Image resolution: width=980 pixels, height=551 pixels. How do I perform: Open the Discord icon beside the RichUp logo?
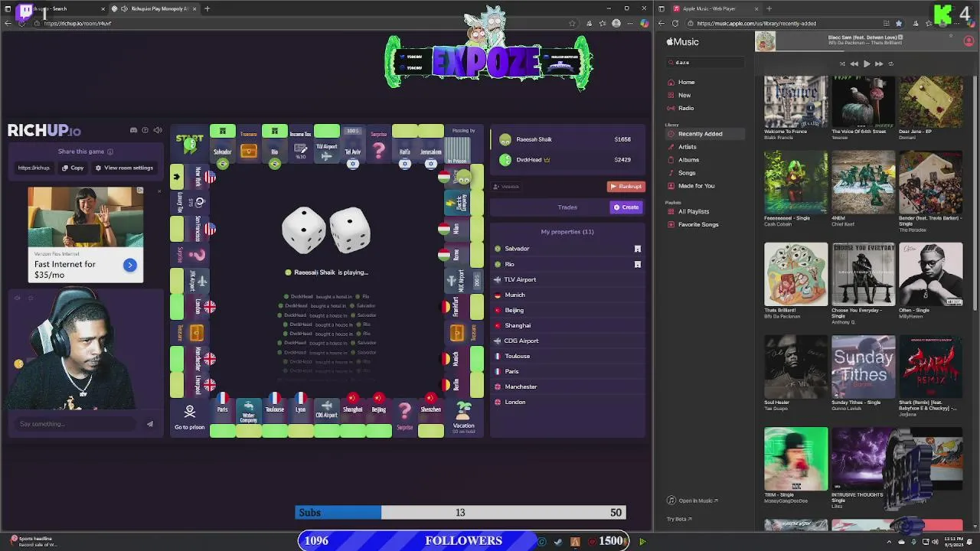pos(133,130)
